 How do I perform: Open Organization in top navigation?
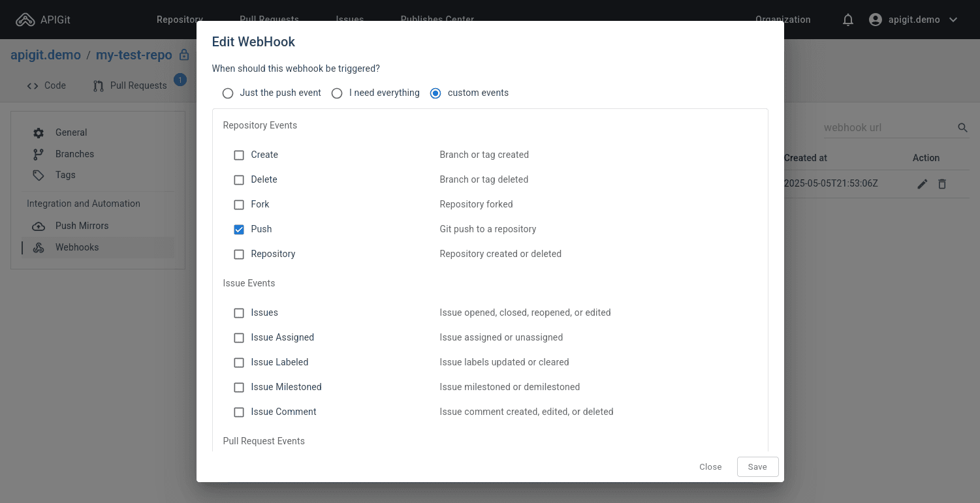click(783, 20)
